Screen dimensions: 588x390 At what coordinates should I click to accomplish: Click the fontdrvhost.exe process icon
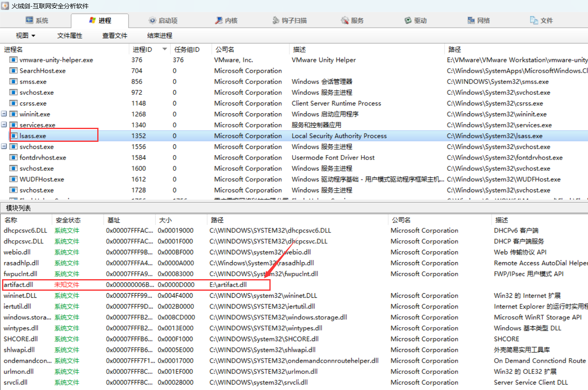(13, 158)
